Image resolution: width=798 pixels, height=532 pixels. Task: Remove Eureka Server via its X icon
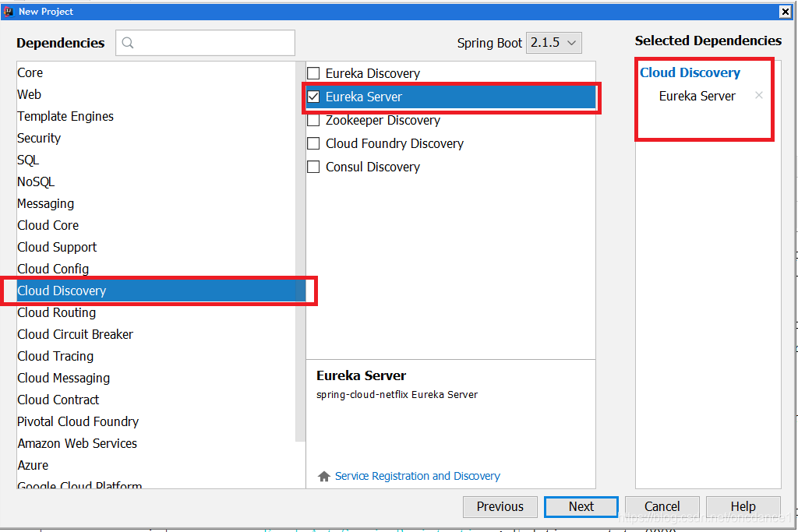click(759, 95)
